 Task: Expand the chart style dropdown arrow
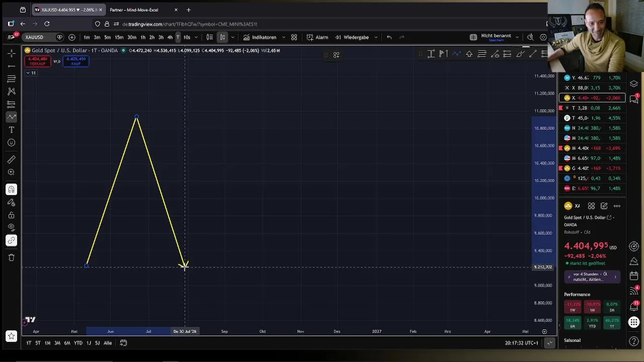[x=232, y=37]
